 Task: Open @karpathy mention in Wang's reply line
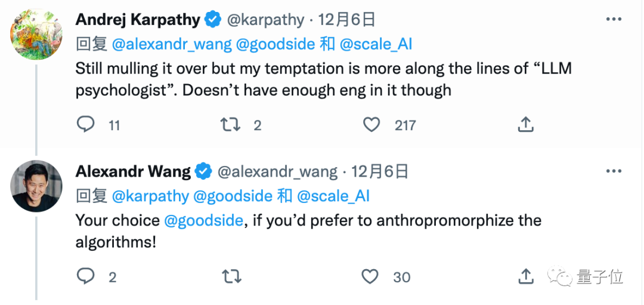pyautogui.click(x=150, y=196)
